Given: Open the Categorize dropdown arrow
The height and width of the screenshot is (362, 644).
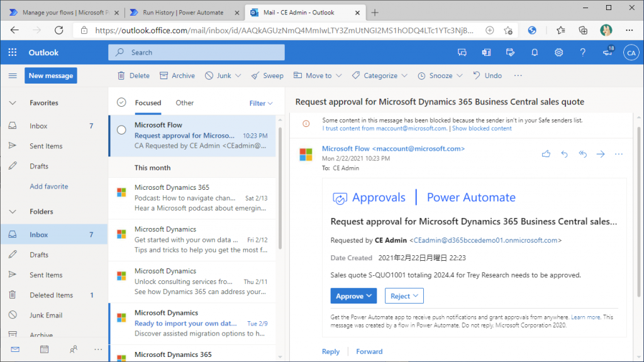Looking at the screenshot, I should coord(404,75).
